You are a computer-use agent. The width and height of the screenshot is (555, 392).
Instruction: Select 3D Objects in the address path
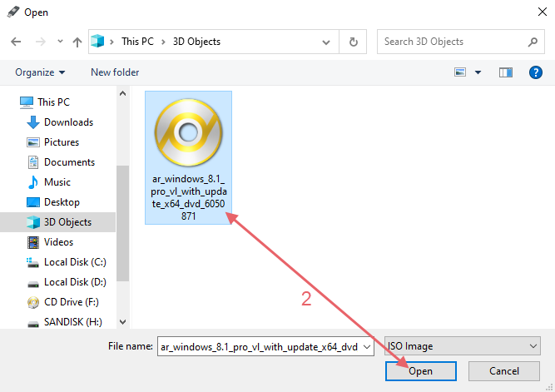[x=196, y=42]
